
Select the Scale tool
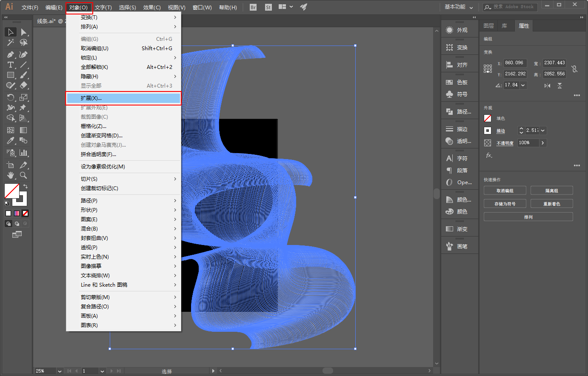24,97
